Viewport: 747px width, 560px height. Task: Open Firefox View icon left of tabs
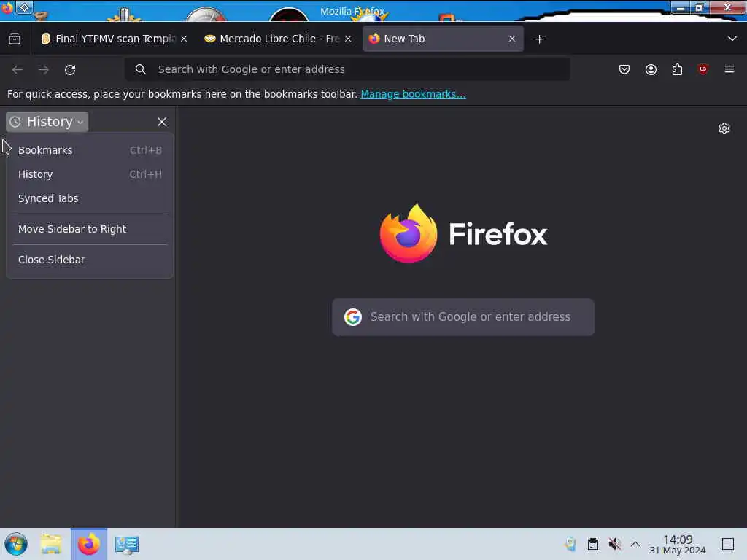[x=15, y=39]
